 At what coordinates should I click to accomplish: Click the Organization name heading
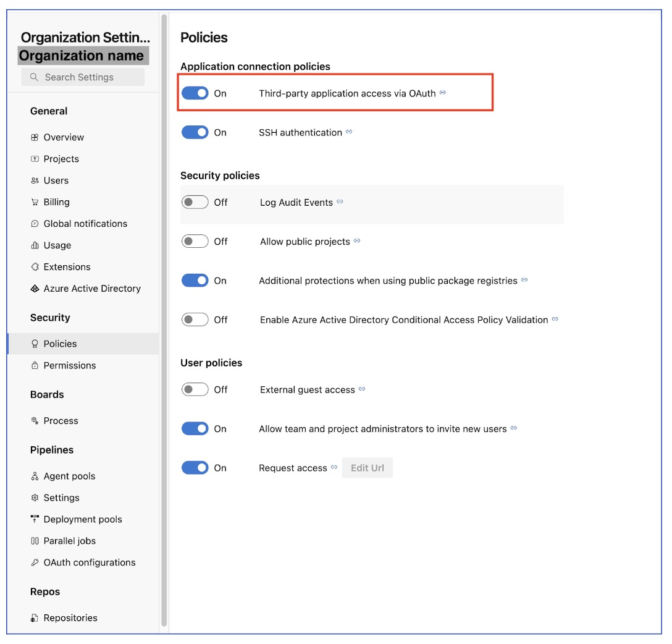83,56
